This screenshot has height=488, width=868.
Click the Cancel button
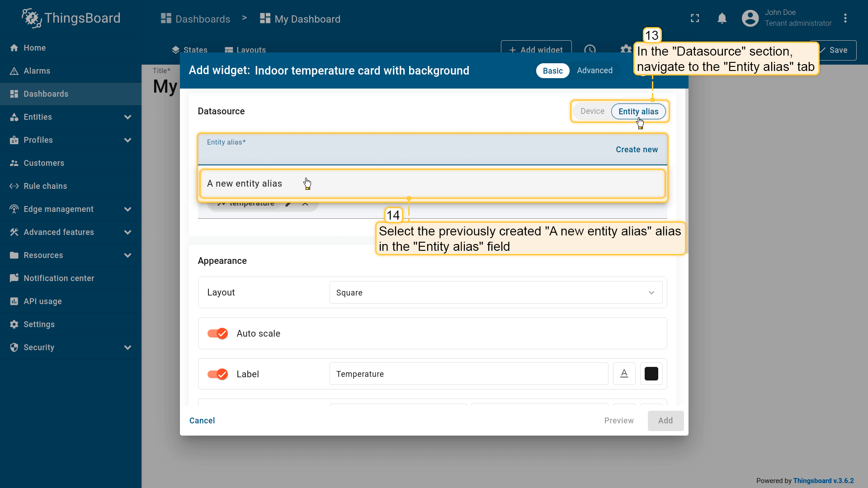[x=202, y=421]
